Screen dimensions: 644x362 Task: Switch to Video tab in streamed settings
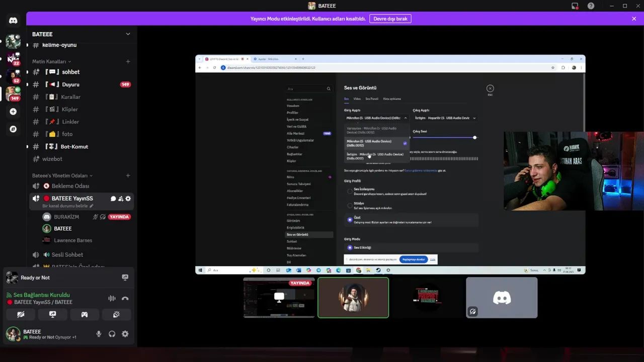357,99
